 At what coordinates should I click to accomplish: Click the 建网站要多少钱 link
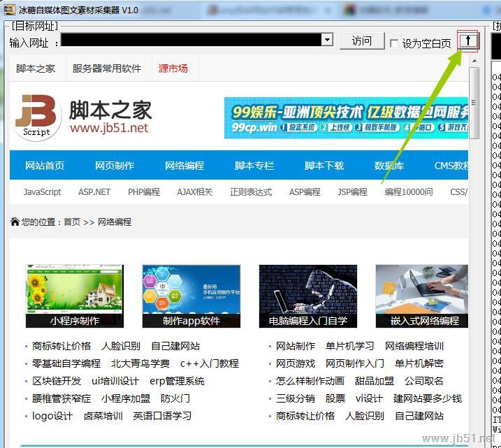(x=428, y=398)
